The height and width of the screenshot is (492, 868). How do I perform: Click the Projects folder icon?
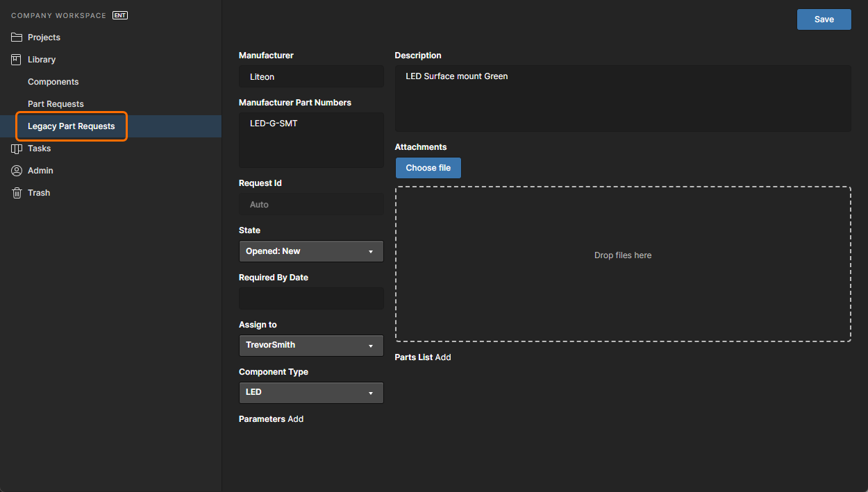[x=17, y=37]
